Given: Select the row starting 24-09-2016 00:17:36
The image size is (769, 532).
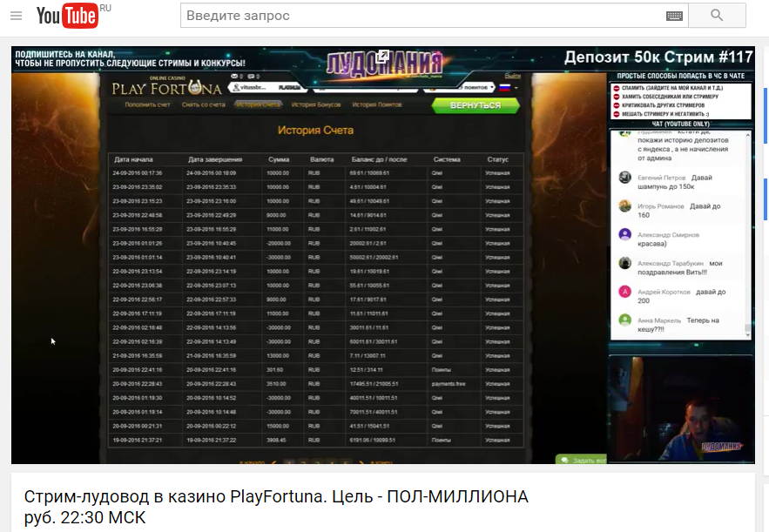Looking at the screenshot, I should pos(316,173).
